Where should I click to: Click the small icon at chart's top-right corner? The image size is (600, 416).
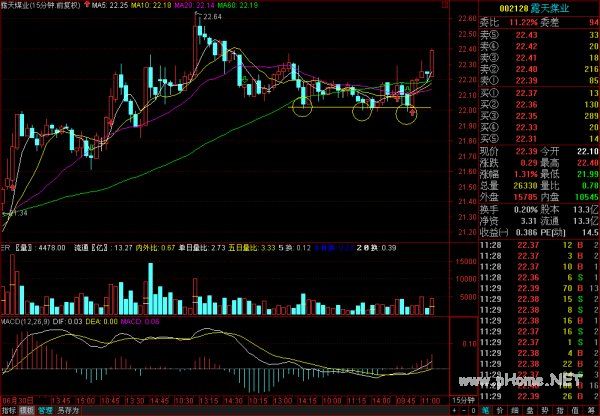coord(444,4)
